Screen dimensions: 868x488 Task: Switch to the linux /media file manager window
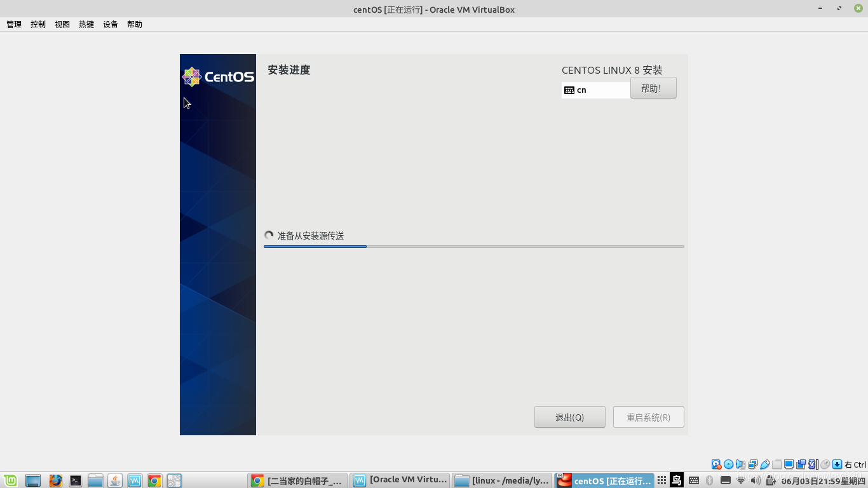503,481
